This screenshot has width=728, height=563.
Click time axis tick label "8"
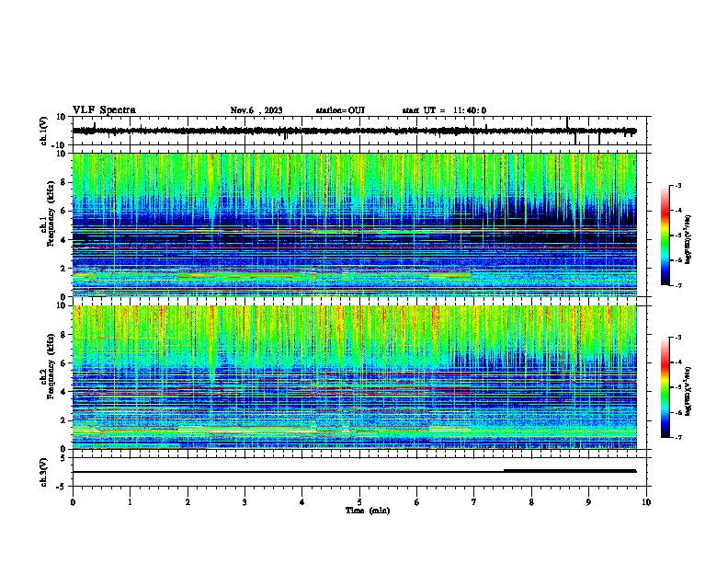pyautogui.click(x=531, y=502)
